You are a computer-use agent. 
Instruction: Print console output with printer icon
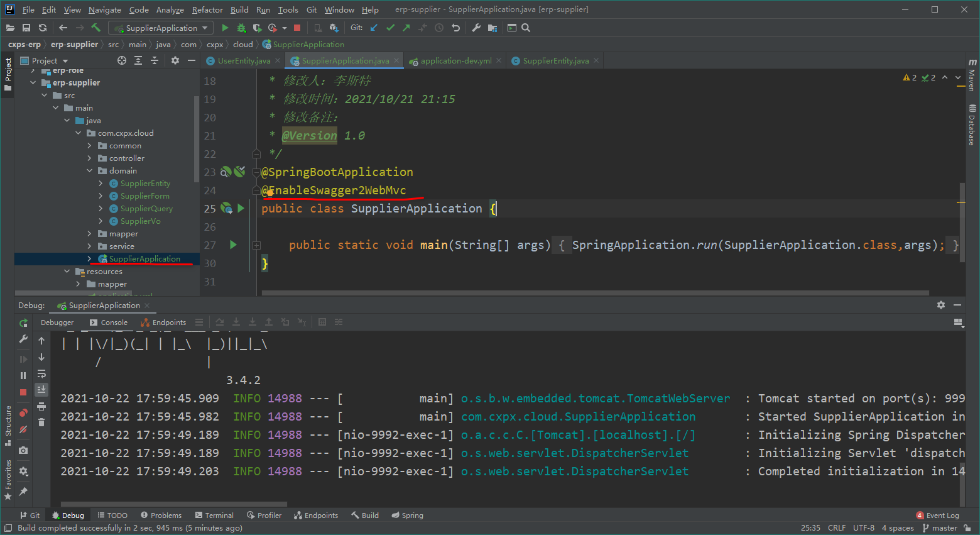[41, 406]
